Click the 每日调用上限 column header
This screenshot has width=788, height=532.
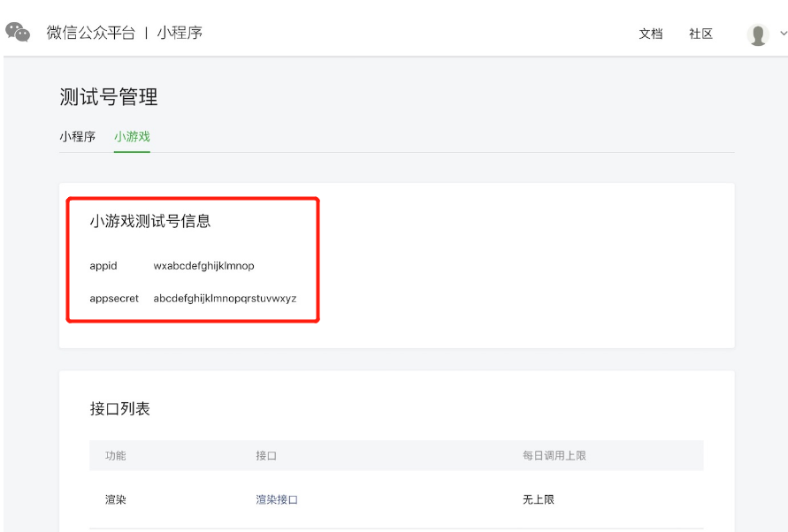coord(555,456)
